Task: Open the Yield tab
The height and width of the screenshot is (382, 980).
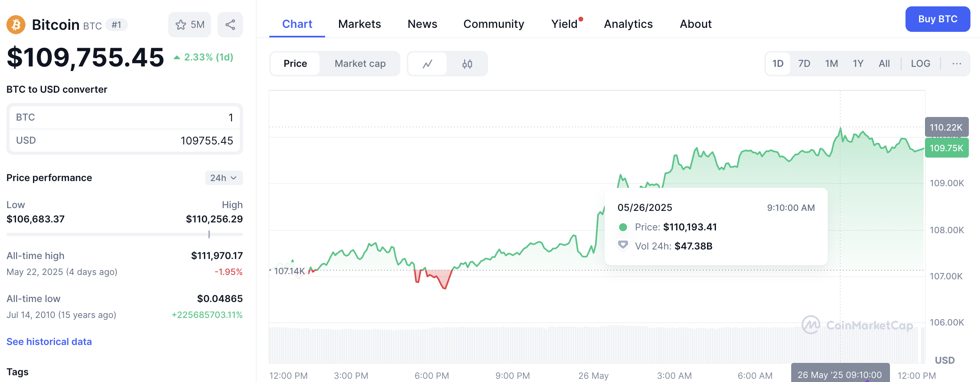Action: (x=564, y=24)
